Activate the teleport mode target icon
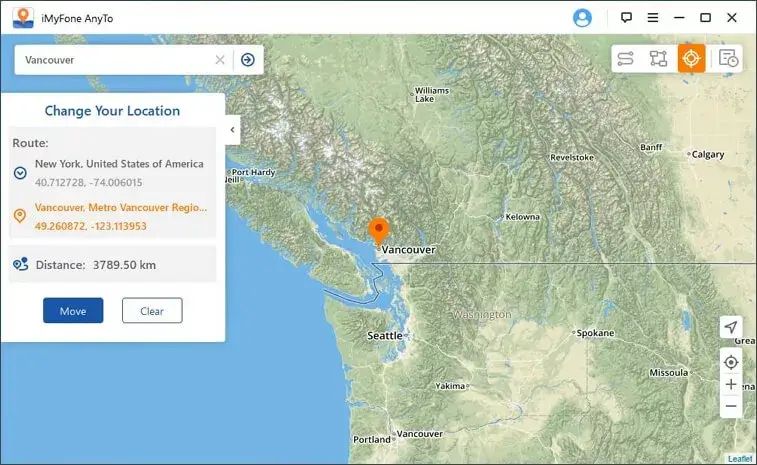Image resolution: width=757 pixels, height=465 pixels. 691,58
